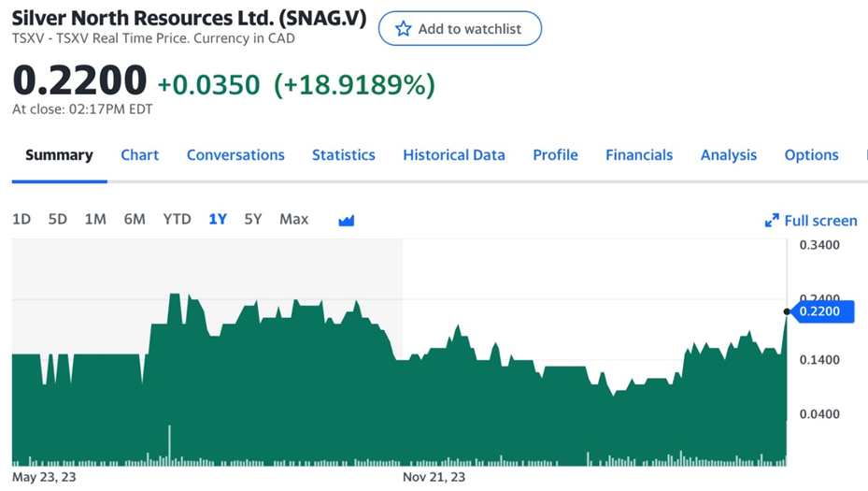
Task: Select the 5Y time range
Action: pos(253,219)
